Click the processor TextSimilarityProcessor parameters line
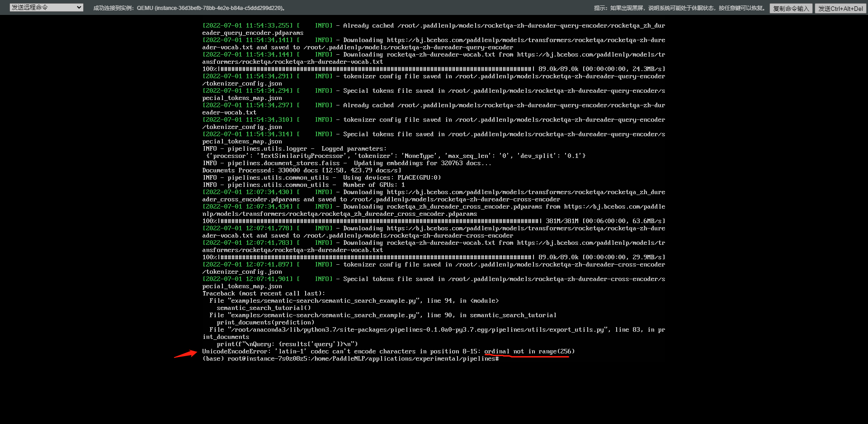The image size is (868, 424). click(x=396, y=156)
